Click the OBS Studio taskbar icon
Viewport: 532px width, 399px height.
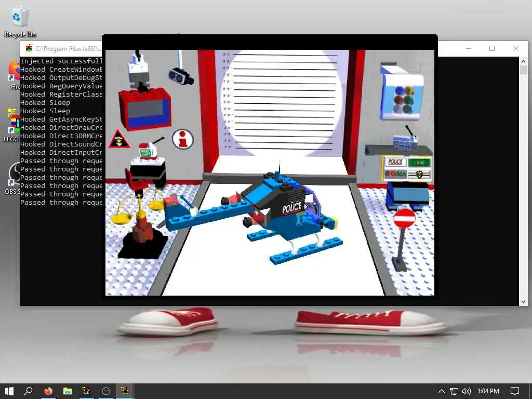pos(105,391)
